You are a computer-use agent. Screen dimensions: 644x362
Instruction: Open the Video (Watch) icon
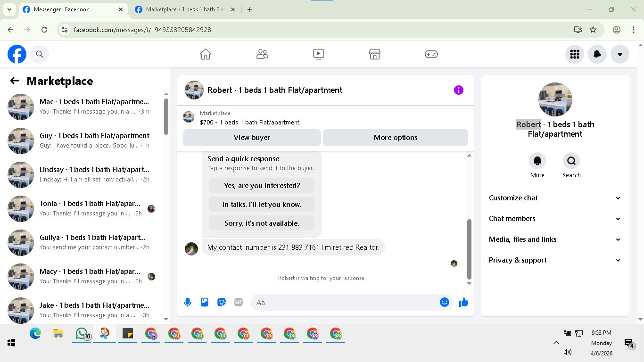pos(319,54)
